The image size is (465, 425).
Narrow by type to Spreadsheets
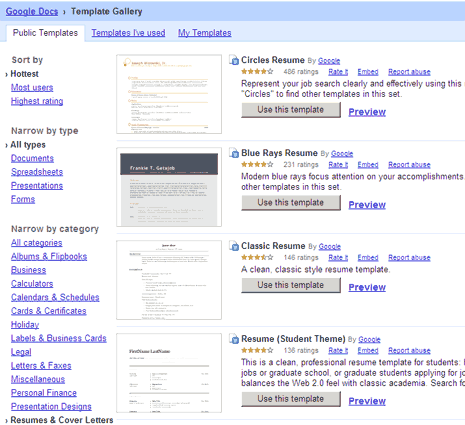click(x=37, y=172)
